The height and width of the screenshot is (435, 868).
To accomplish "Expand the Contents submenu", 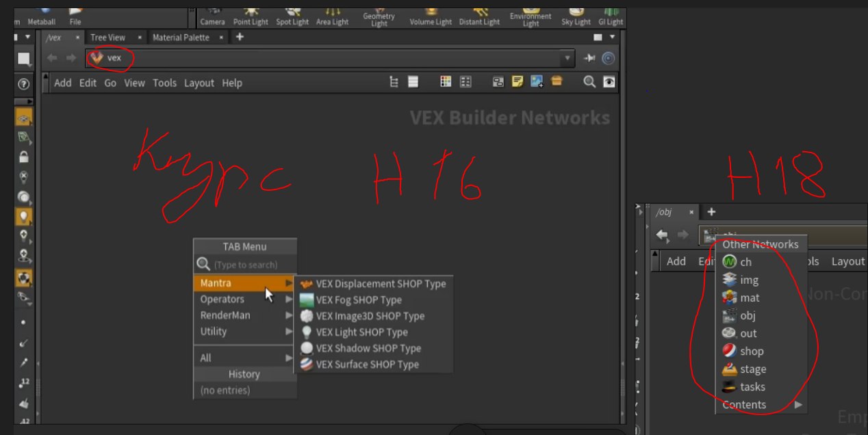I will pyautogui.click(x=761, y=404).
